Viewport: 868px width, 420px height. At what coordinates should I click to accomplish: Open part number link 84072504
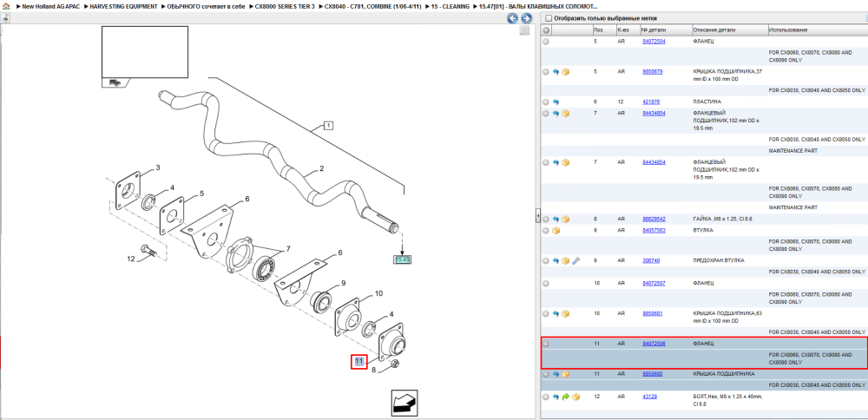point(654,42)
